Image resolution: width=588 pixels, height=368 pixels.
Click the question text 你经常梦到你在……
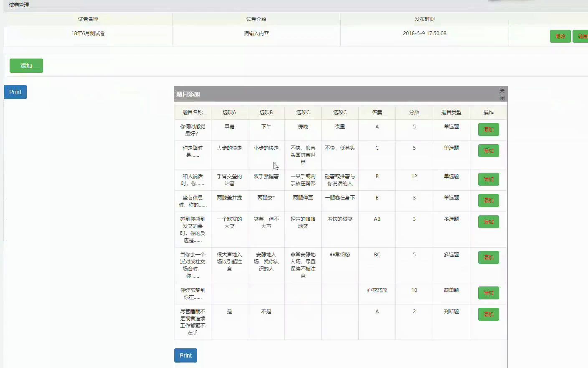click(x=193, y=294)
